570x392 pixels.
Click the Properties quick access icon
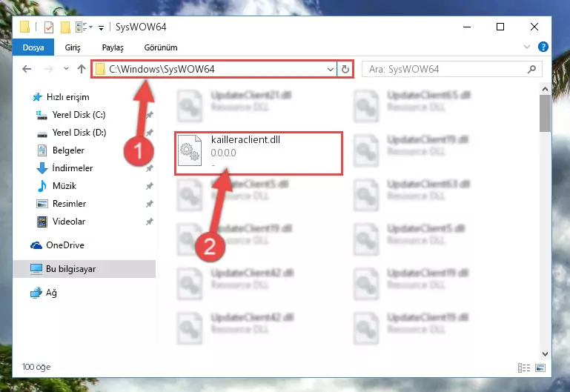click(x=49, y=27)
